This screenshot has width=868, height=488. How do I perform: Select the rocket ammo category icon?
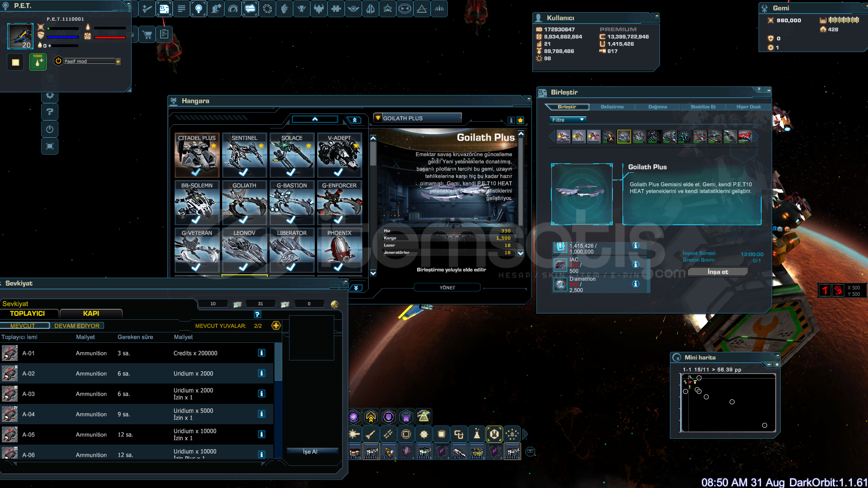tap(371, 434)
